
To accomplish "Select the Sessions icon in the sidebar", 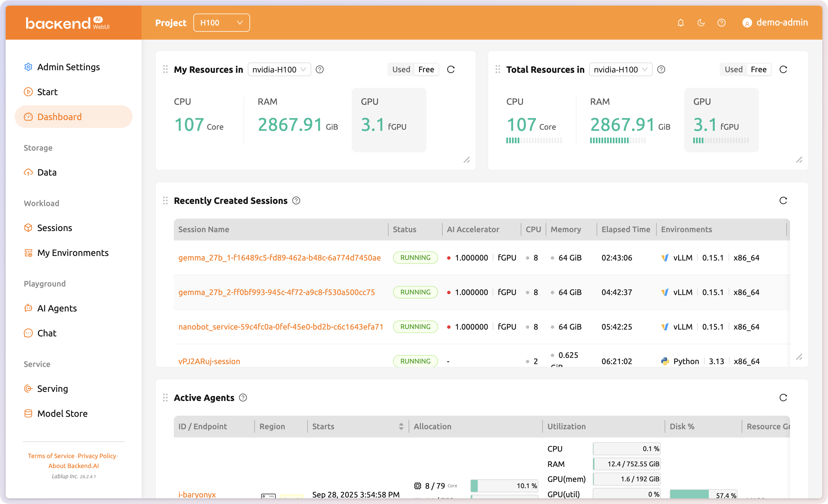I will 28,227.
